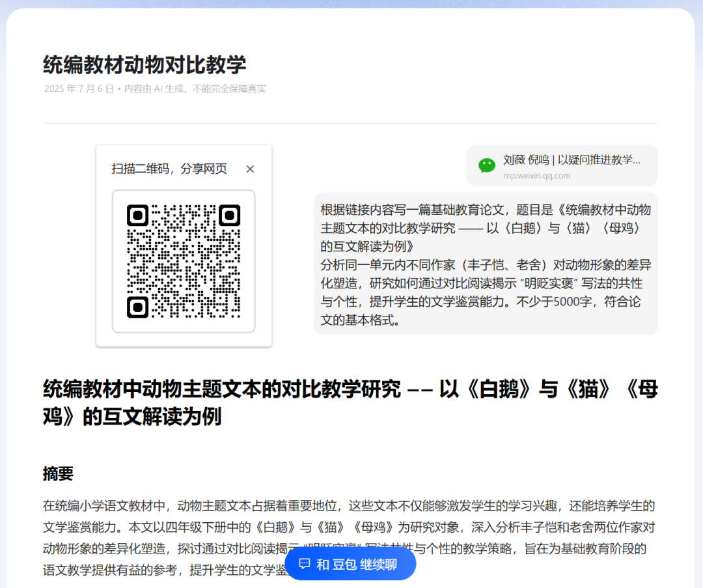703x588 pixels.
Task: Open the WeChat article link card
Action: 562,165
